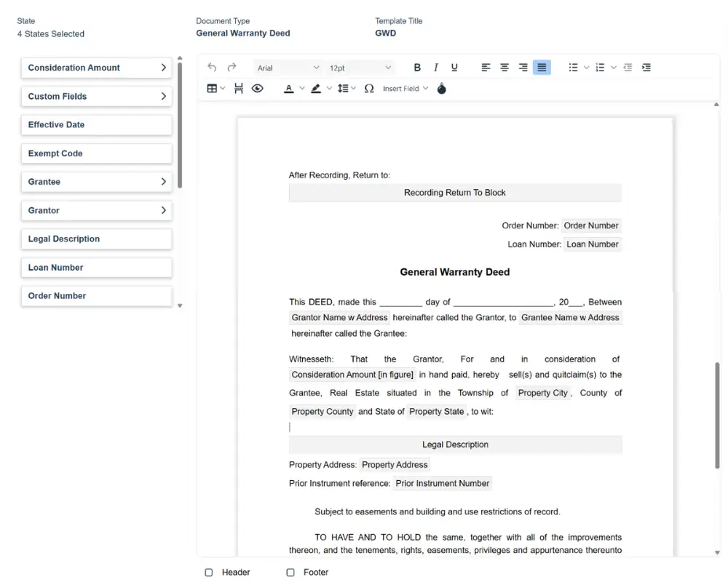Click the Property State placeholder

[436, 411]
